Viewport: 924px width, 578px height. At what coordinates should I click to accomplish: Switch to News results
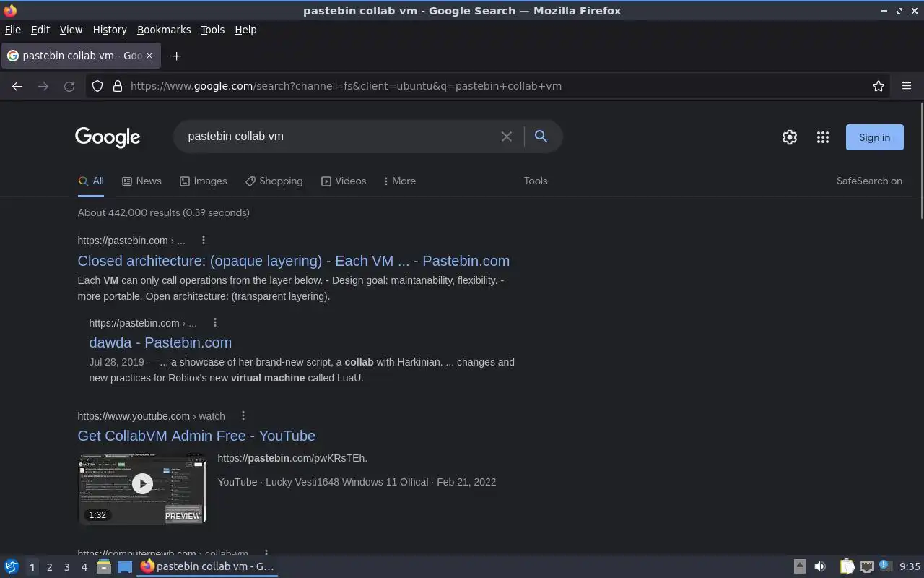click(x=141, y=181)
